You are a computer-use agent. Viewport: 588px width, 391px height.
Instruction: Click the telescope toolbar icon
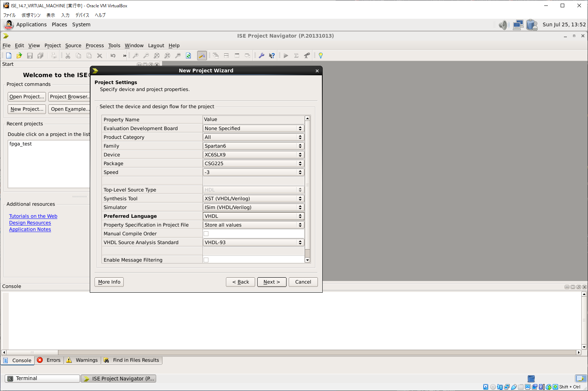click(x=307, y=56)
